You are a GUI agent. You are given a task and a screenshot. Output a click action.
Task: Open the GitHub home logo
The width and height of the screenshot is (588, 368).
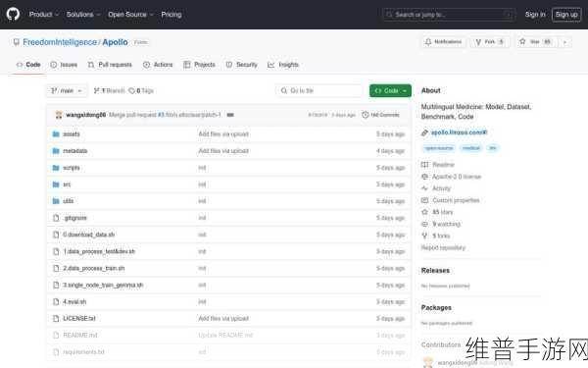point(13,15)
